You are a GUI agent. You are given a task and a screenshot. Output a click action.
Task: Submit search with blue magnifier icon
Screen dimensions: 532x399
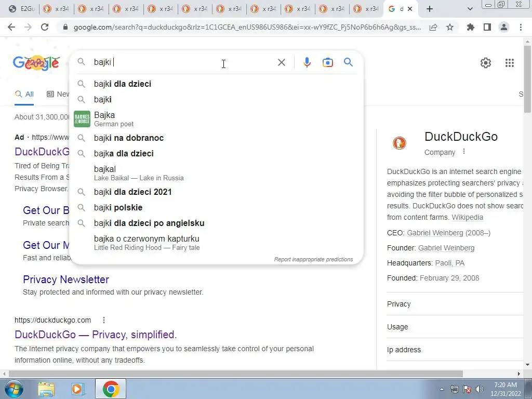[348, 62]
